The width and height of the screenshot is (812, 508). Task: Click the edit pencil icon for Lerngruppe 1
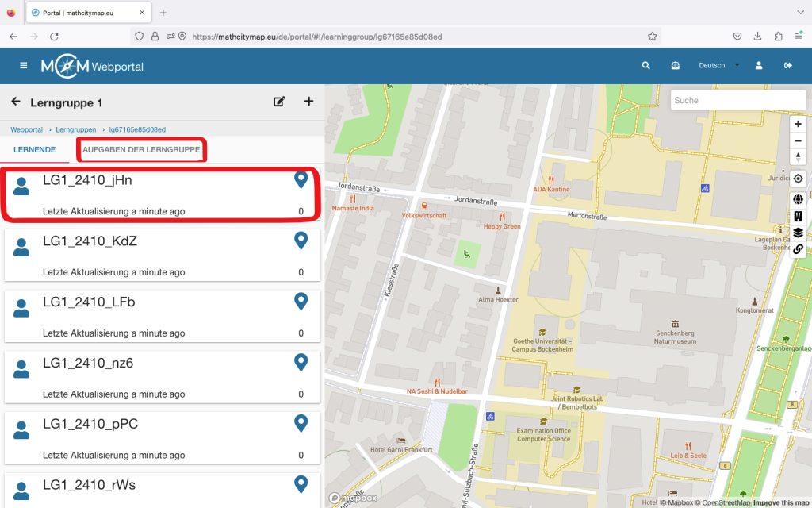[x=279, y=102]
